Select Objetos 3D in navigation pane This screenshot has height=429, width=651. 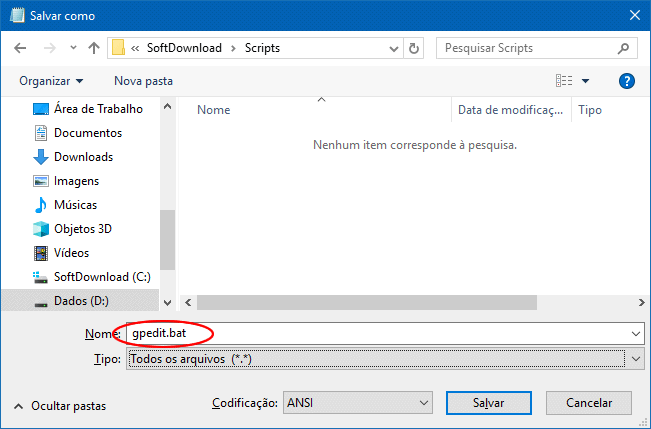click(82, 229)
